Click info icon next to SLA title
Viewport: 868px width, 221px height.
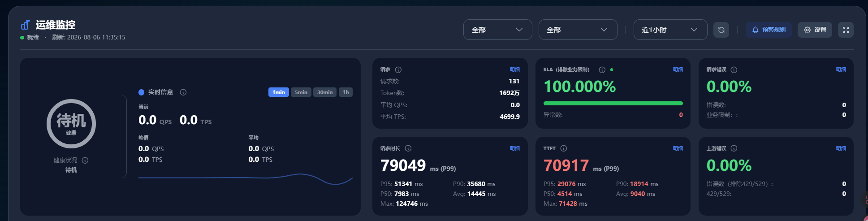click(602, 70)
